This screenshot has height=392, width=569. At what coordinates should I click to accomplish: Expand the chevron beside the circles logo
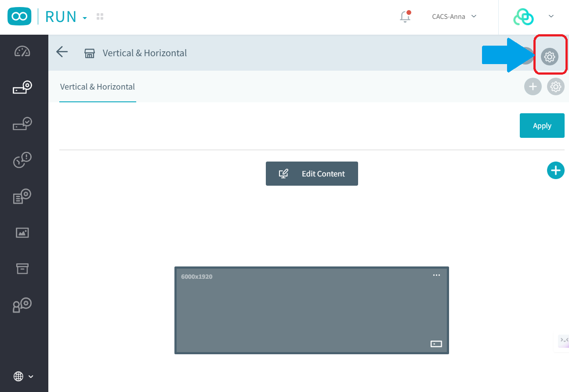[x=551, y=17]
